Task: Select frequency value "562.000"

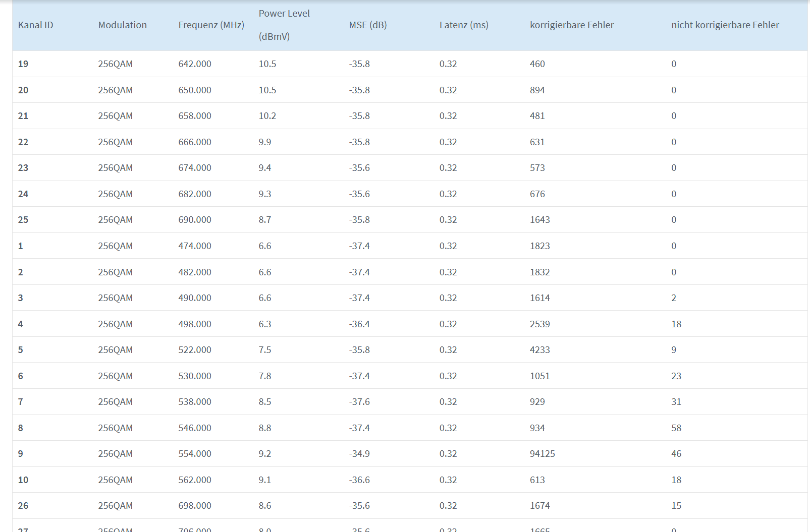Action: click(195, 480)
